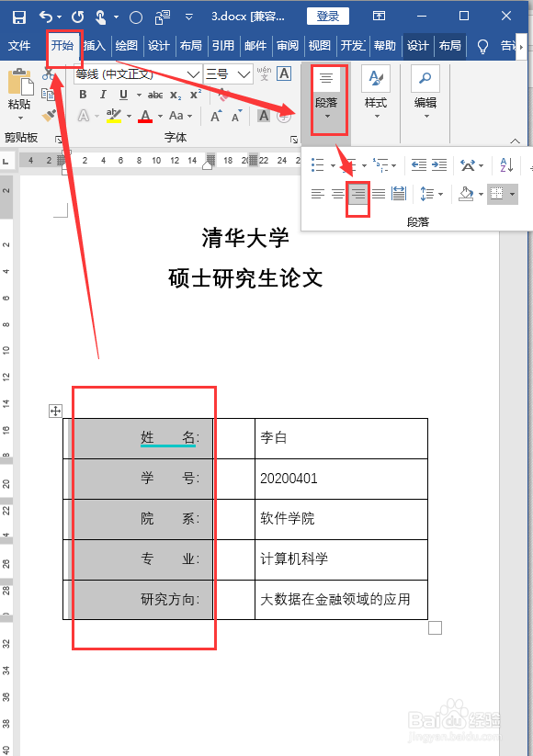Viewport: 533px width, 756px height.
Task: Expand the 段落 paragraph group
Action: coord(326,95)
